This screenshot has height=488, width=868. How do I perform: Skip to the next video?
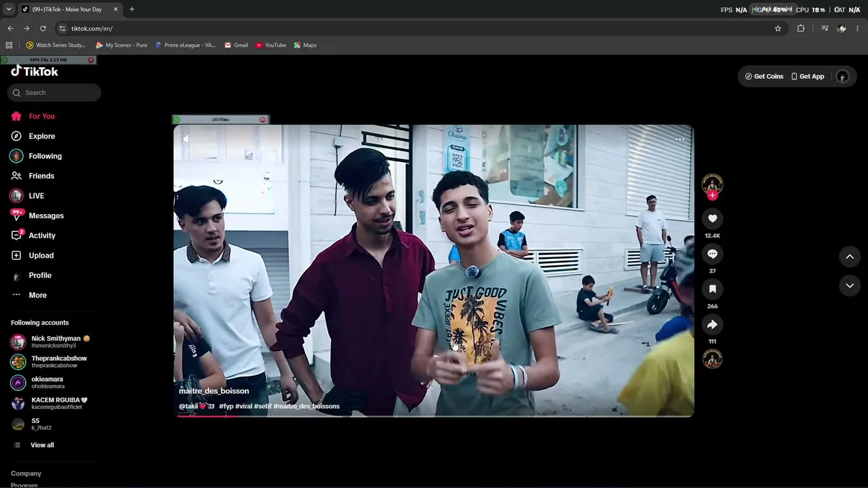pos(850,285)
